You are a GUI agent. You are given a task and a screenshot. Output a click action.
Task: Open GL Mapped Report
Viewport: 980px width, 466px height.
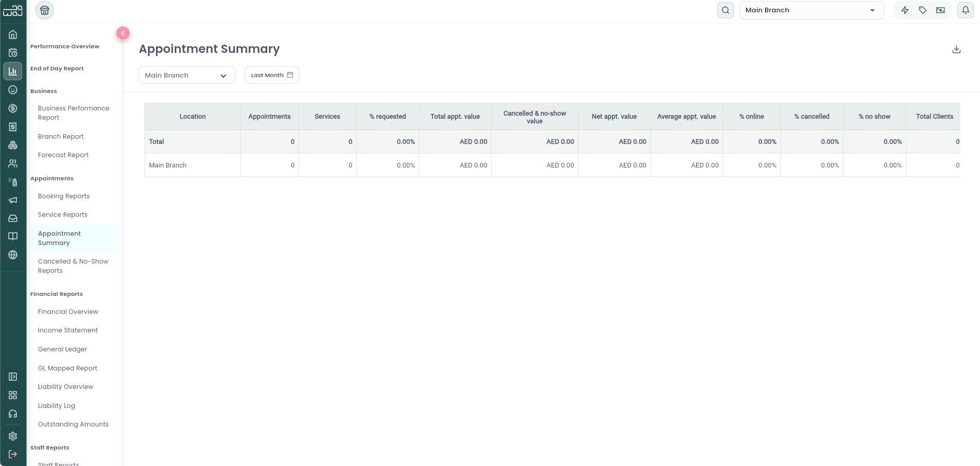tap(68, 368)
